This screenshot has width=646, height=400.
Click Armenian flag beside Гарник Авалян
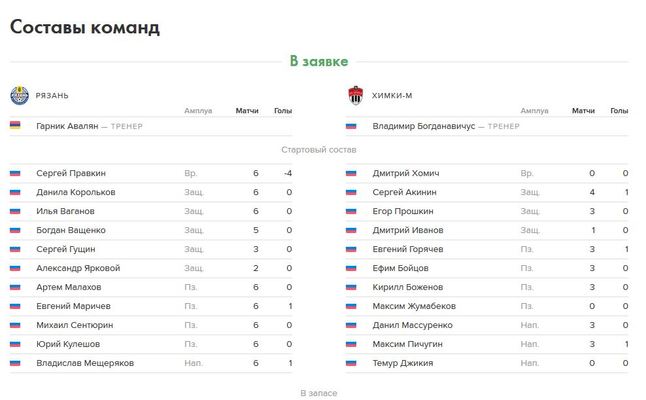coord(15,125)
